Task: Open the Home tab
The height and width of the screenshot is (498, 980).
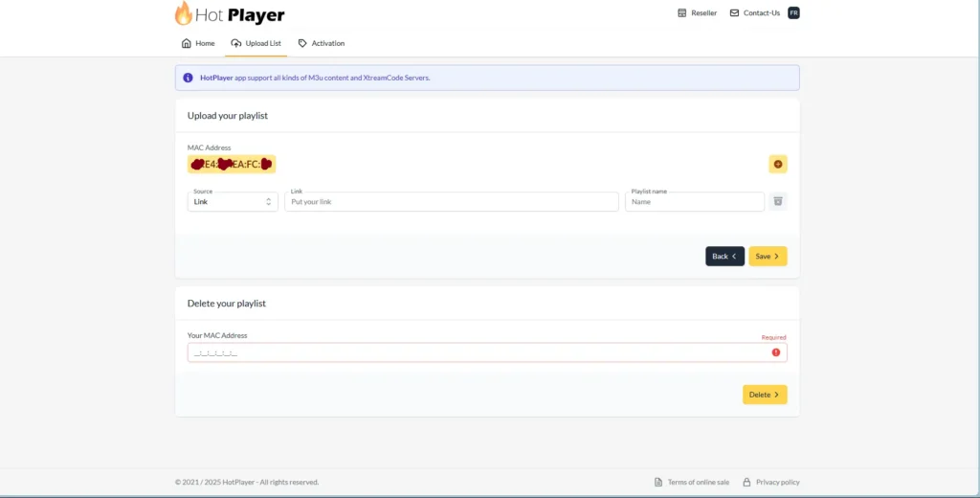Action: coord(198,43)
